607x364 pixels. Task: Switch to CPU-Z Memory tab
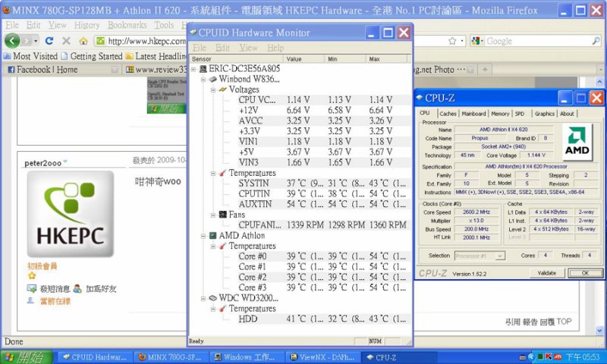[x=500, y=114]
